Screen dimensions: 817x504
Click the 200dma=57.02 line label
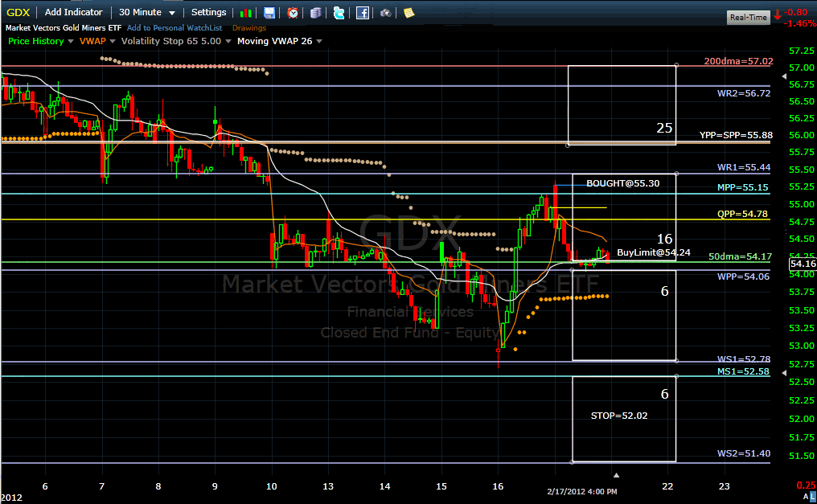738,61
